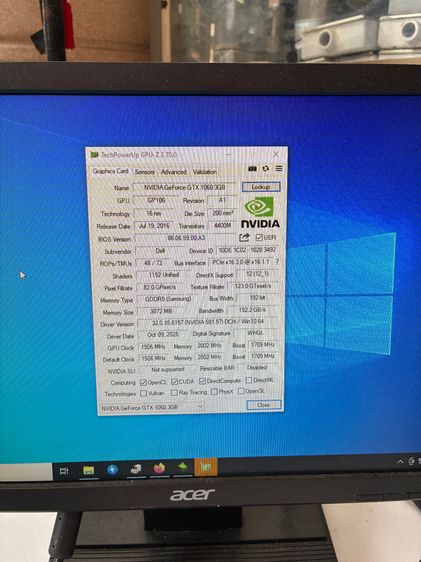Click the Die Size value 200 mm²

(223, 213)
